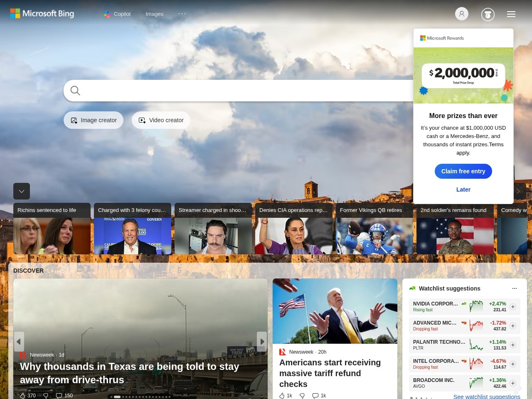Click the Microsoft Rewards popup title
This screenshot has height=399, width=532.
pyautogui.click(x=442, y=38)
